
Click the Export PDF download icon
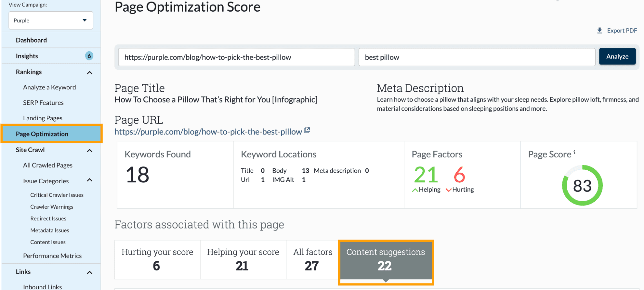coord(599,31)
